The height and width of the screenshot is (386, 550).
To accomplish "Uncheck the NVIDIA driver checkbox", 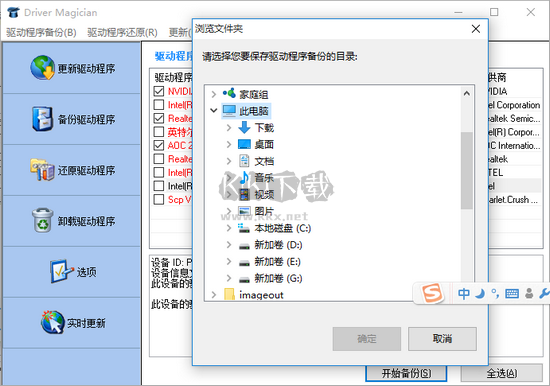I will pyautogui.click(x=159, y=91).
